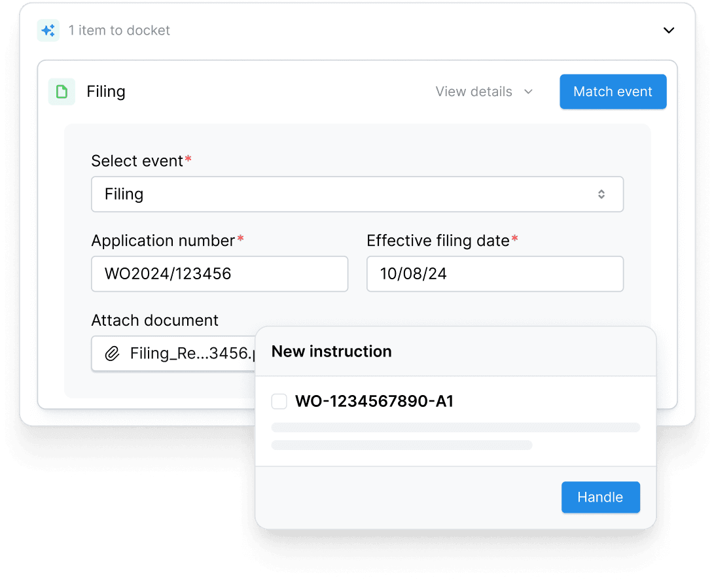This screenshot has width=714, height=588.
Task: Click the View details link
Action: (474, 92)
